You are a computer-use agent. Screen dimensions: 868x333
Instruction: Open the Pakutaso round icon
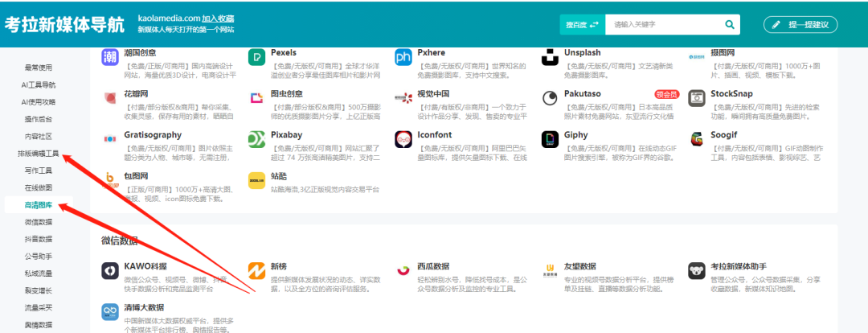point(550,98)
